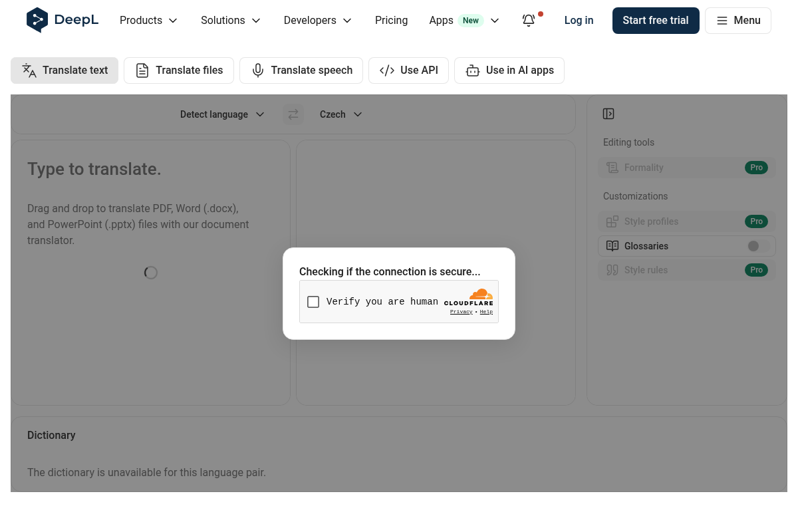The width and height of the screenshot is (798, 532).
Task: Expand the Apps dropdown
Action: [x=464, y=21]
